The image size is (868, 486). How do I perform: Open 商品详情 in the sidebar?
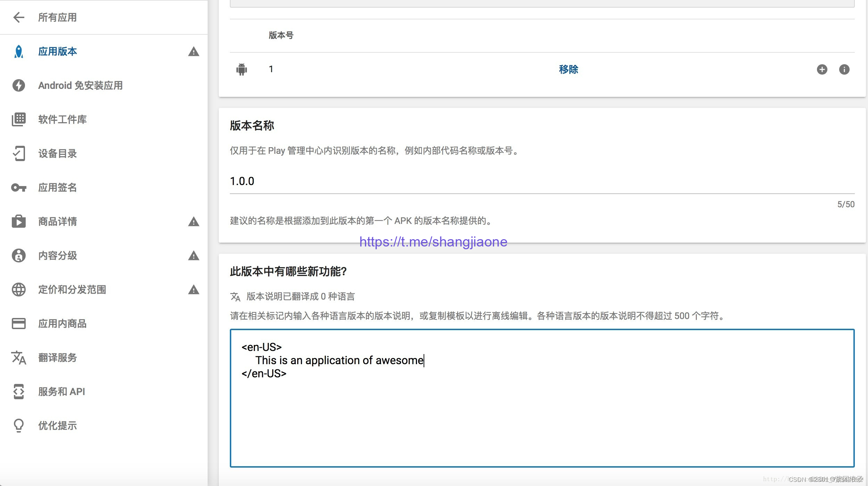(57, 221)
